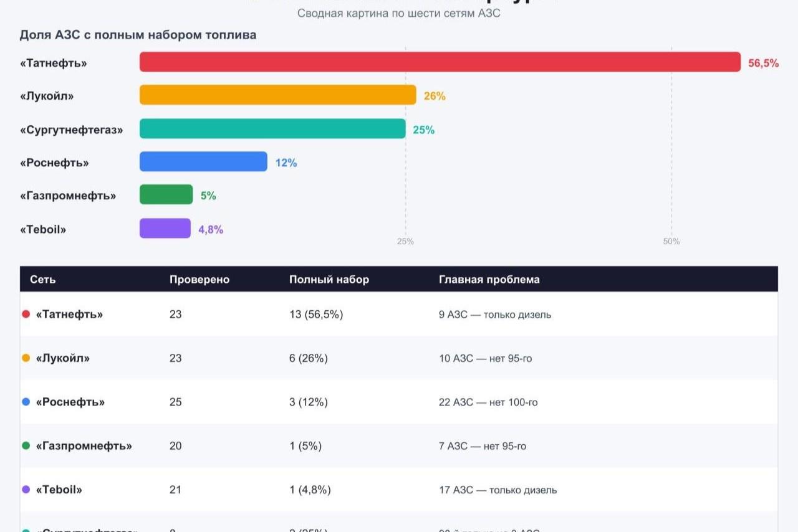798x532 pixels.
Task: Click the green «Газпромнефть» bar
Action: pos(166,194)
